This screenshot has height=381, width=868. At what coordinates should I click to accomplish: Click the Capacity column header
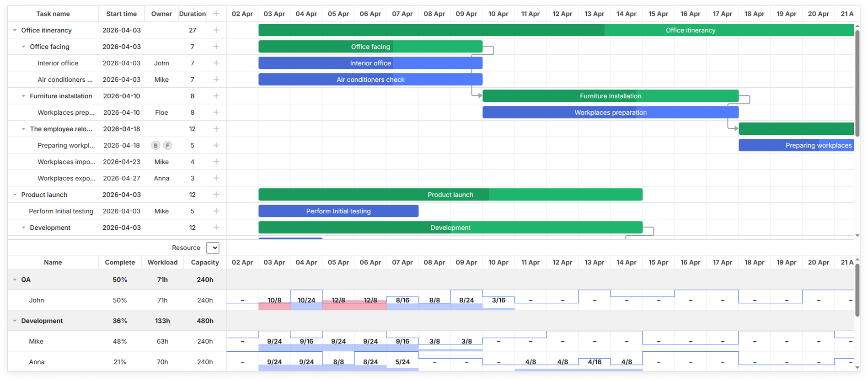(205, 262)
